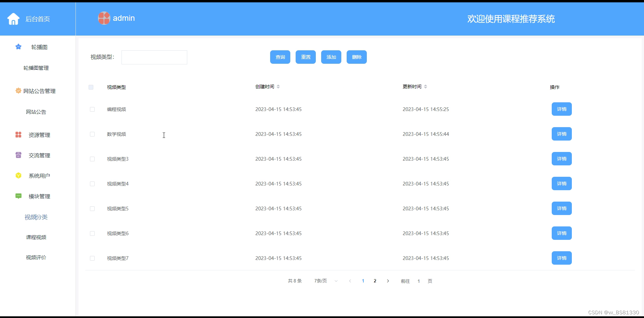Click the blue star icon beside 轮播图
Image resolution: width=644 pixels, height=318 pixels.
click(18, 47)
